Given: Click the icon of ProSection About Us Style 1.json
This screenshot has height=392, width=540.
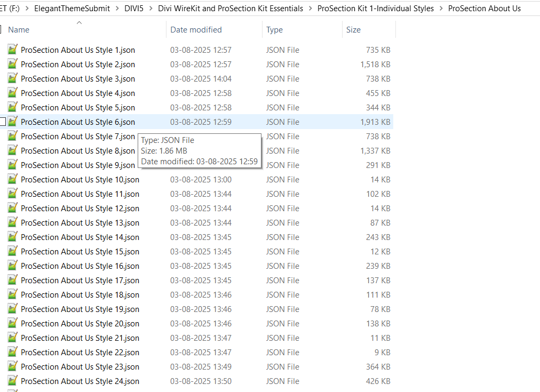Looking at the screenshot, I should pyautogui.click(x=12, y=50).
